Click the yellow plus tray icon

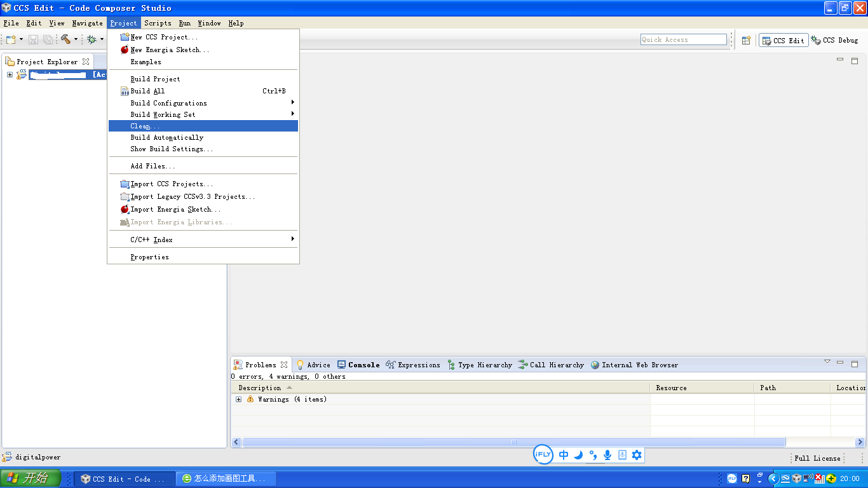coord(831,478)
